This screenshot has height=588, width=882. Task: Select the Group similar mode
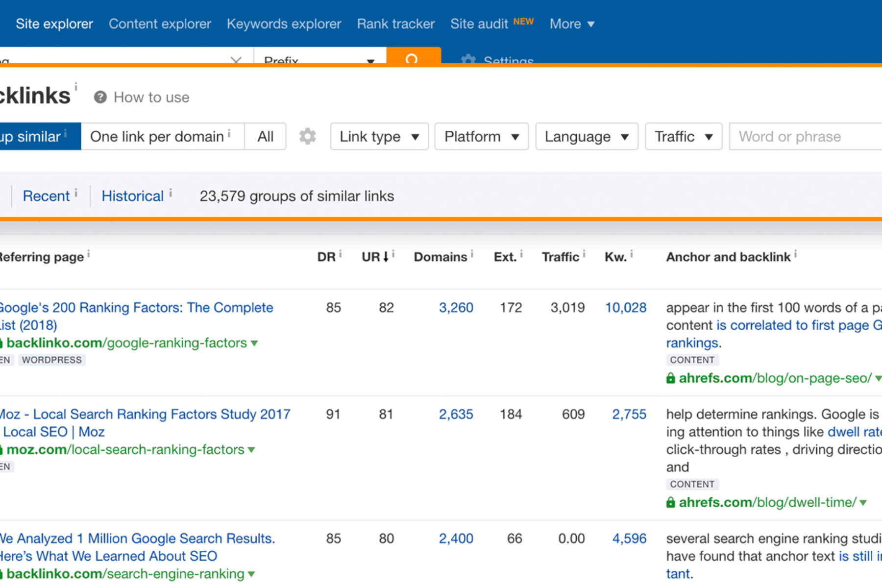[40, 136]
